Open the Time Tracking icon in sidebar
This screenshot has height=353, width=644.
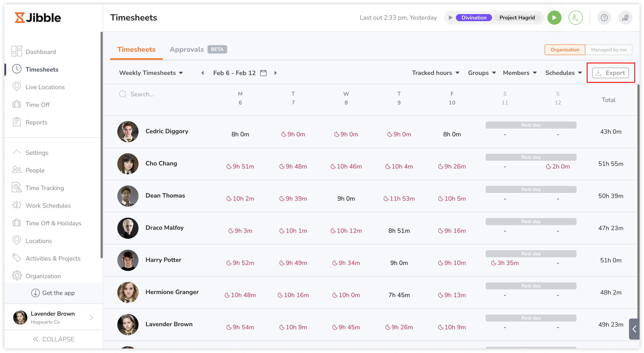click(x=17, y=188)
